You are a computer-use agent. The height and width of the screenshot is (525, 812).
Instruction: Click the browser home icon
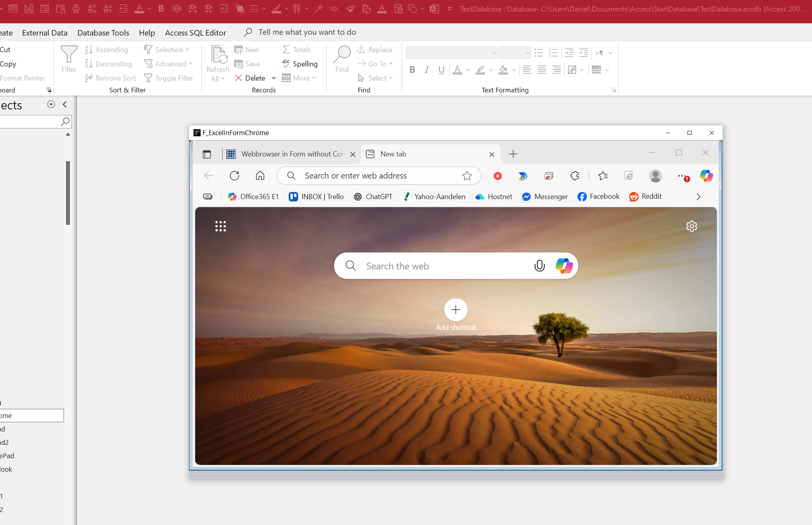tap(260, 176)
